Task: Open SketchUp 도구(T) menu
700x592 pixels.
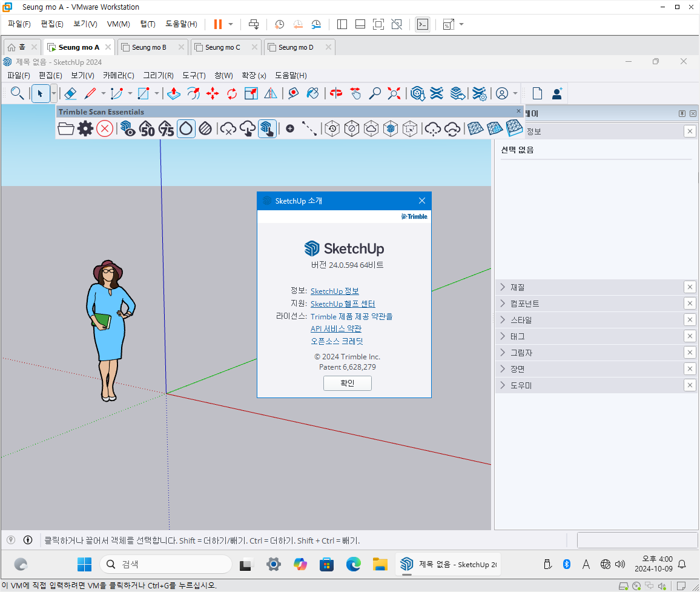Action: click(194, 76)
